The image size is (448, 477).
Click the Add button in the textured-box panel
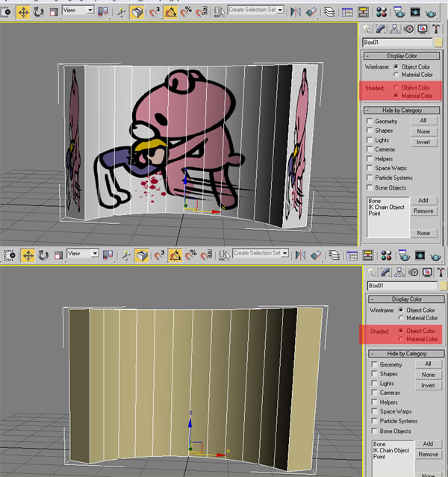pyautogui.click(x=423, y=201)
